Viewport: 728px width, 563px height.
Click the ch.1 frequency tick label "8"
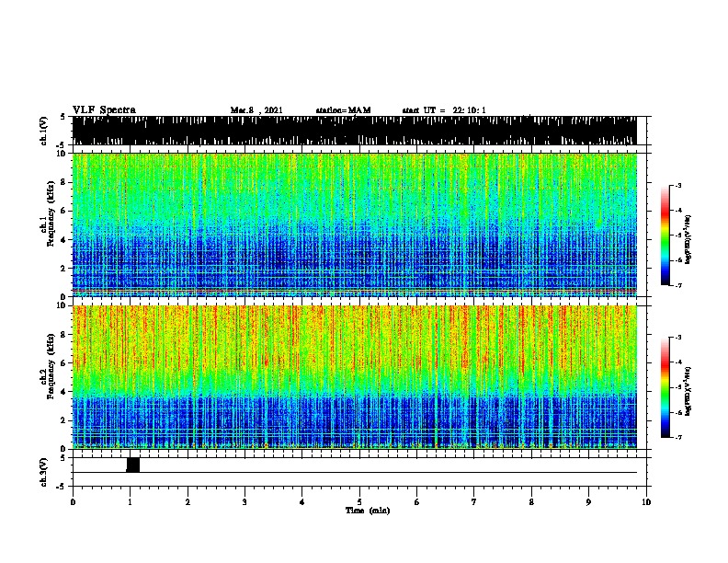[63, 182]
